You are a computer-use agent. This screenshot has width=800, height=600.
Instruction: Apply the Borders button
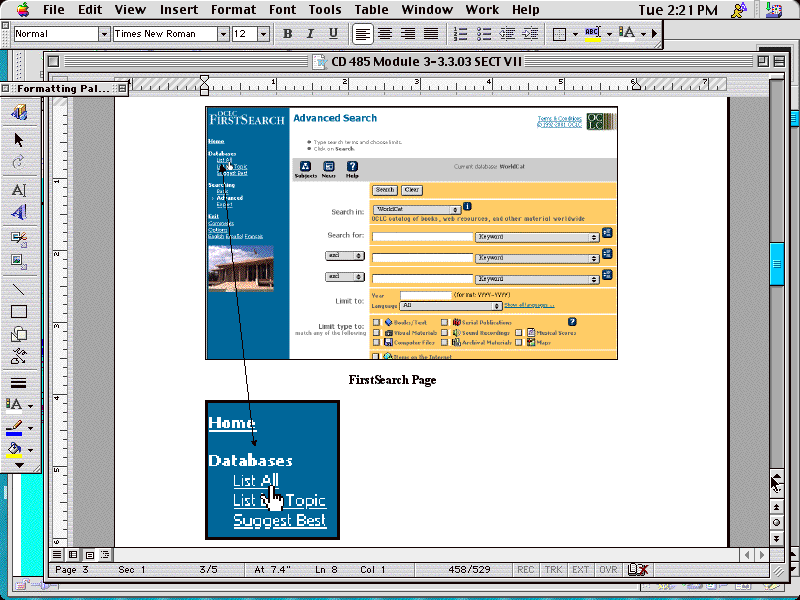[560, 34]
